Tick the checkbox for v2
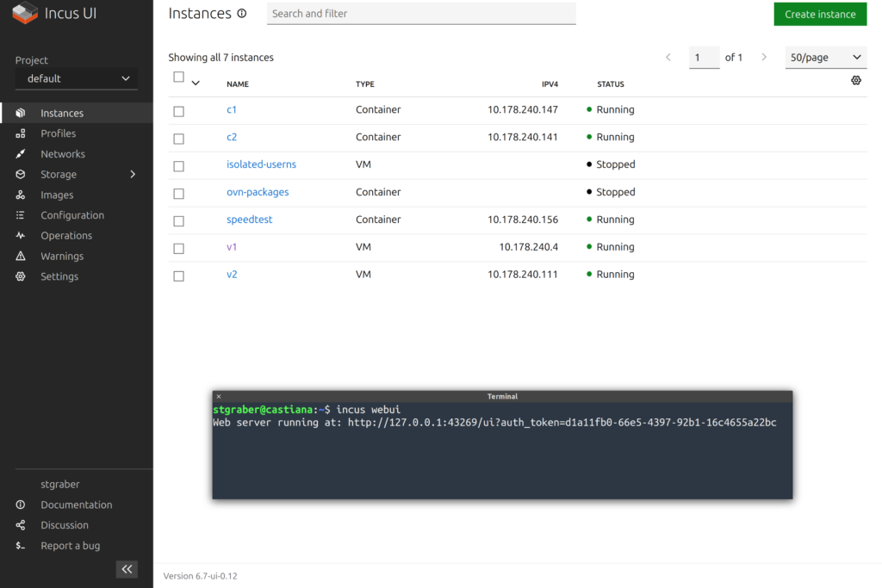The image size is (882, 588). coord(179,276)
